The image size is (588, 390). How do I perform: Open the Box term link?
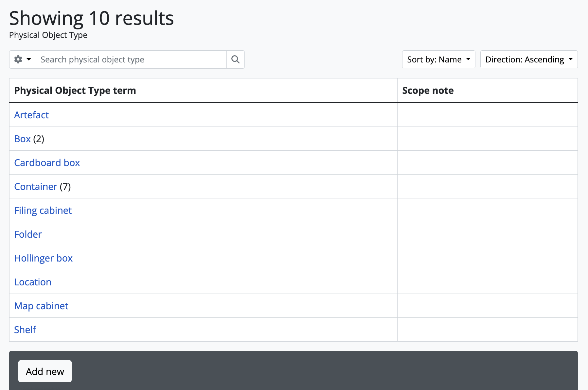click(22, 139)
